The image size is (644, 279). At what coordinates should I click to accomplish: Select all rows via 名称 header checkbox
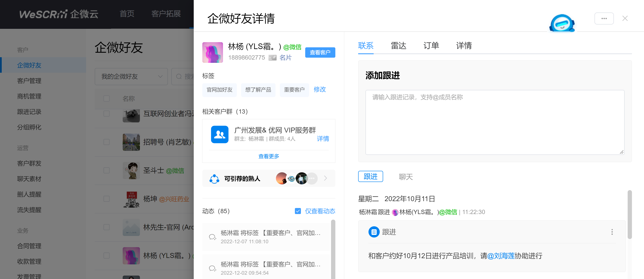click(x=107, y=98)
